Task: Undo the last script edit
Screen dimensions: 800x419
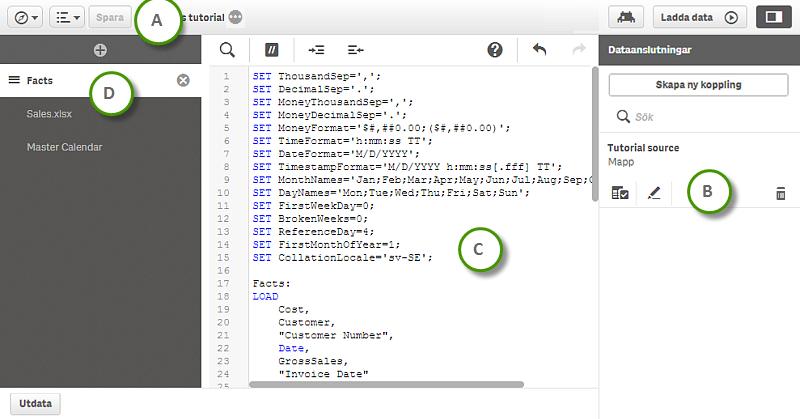Action: [539, 50]
